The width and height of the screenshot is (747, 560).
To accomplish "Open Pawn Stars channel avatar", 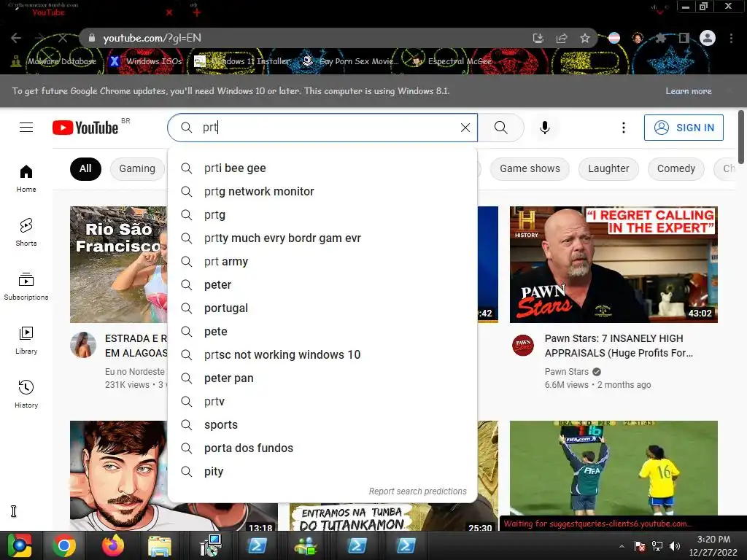I will 523,345.
